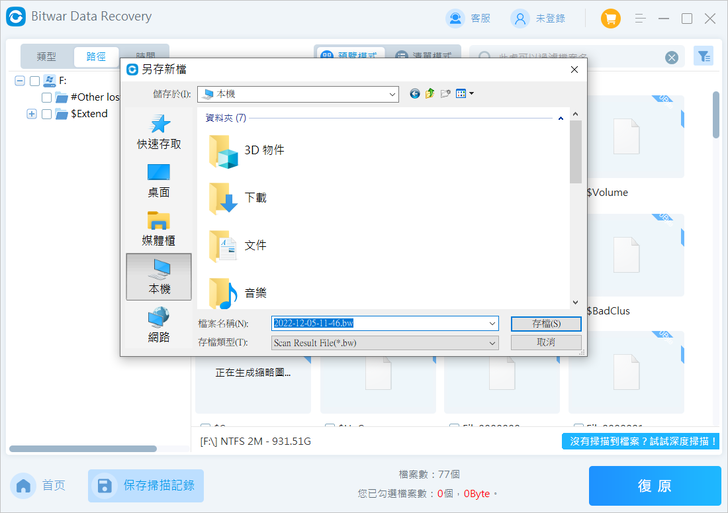Viewport: 728px width, 513px height.
Task: Click the 取消 button
Action: point(546,343)
